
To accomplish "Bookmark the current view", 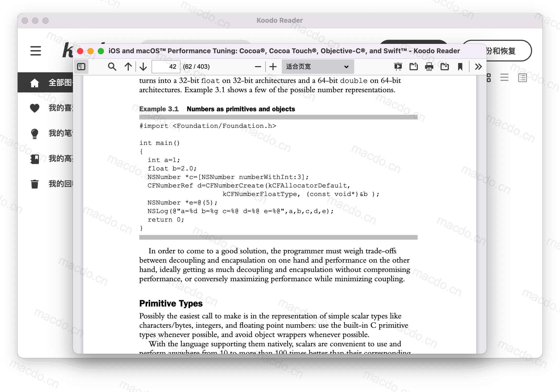I will click(460, 67).
